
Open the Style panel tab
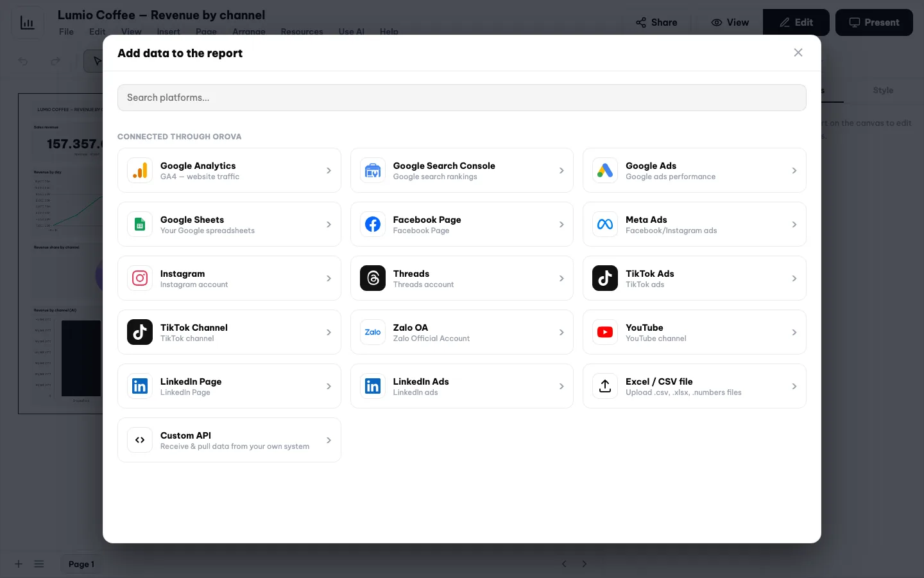[x=883, y=91]
